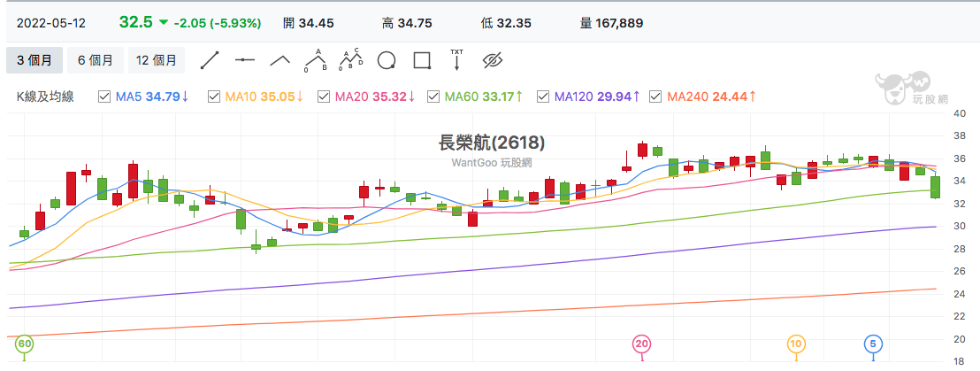Uncheck the MA20 moving average checkbox
Screen dimensions: 980x371
(x=324, y=97)
